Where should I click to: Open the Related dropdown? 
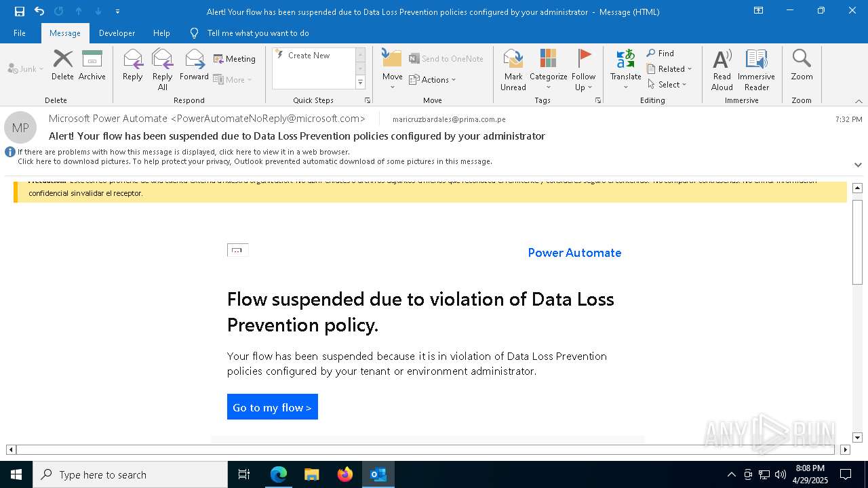tap(669, 68)
